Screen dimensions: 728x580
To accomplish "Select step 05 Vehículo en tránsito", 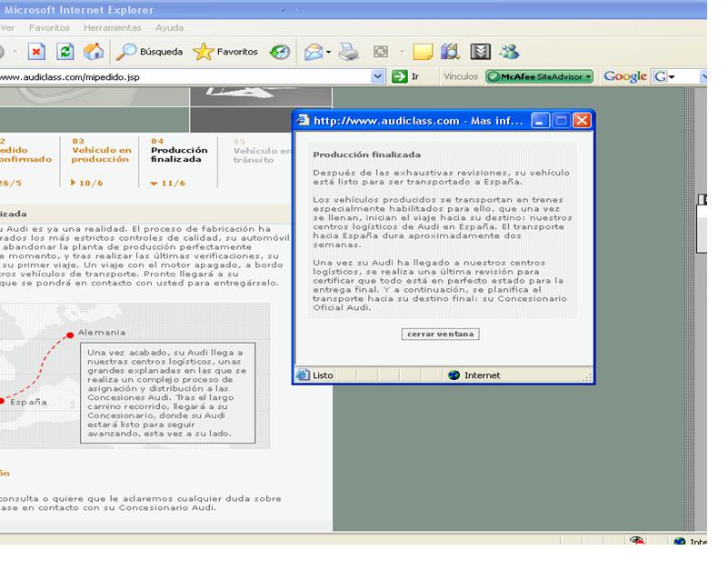I will [262, 151].
